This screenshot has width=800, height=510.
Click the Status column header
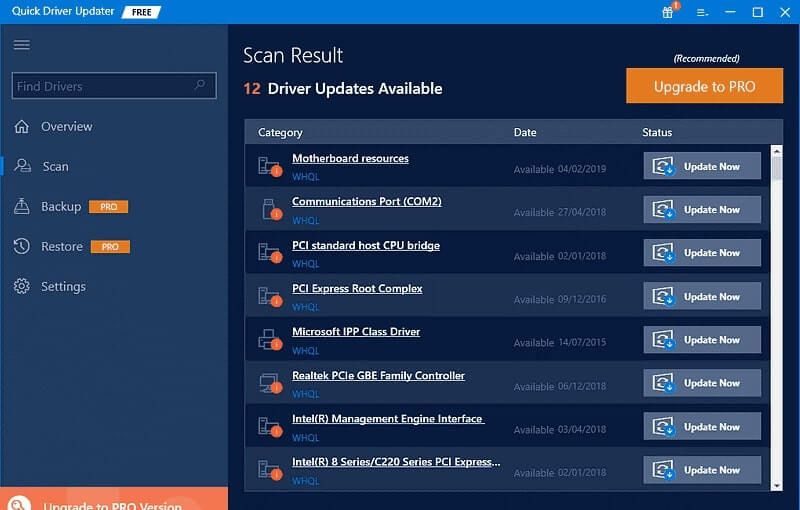pos(657,133)
